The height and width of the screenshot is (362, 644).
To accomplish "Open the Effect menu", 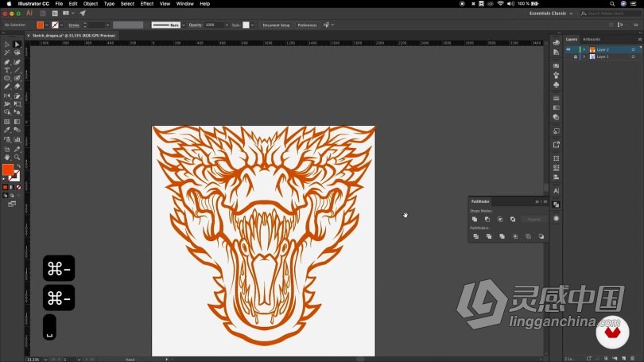I will click(x=146, y=4).
